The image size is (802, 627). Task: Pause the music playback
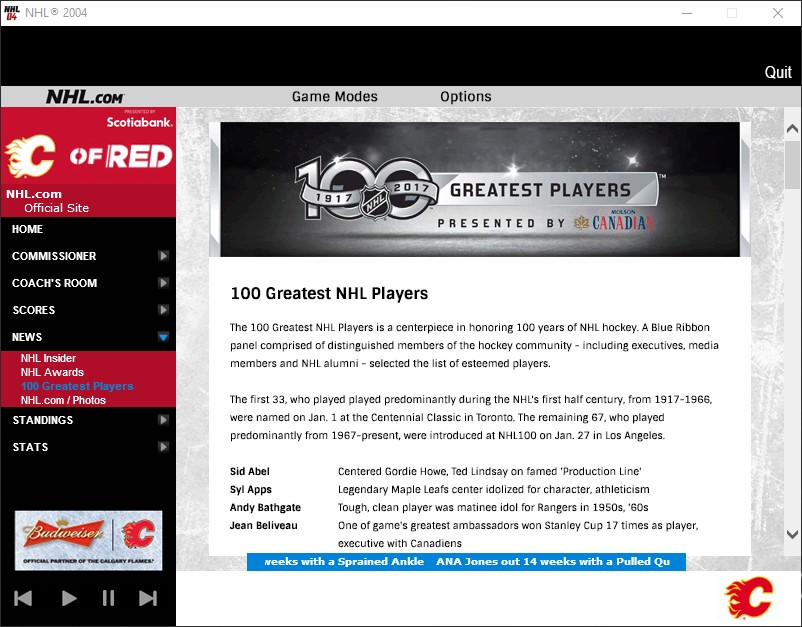click(108, 598)
